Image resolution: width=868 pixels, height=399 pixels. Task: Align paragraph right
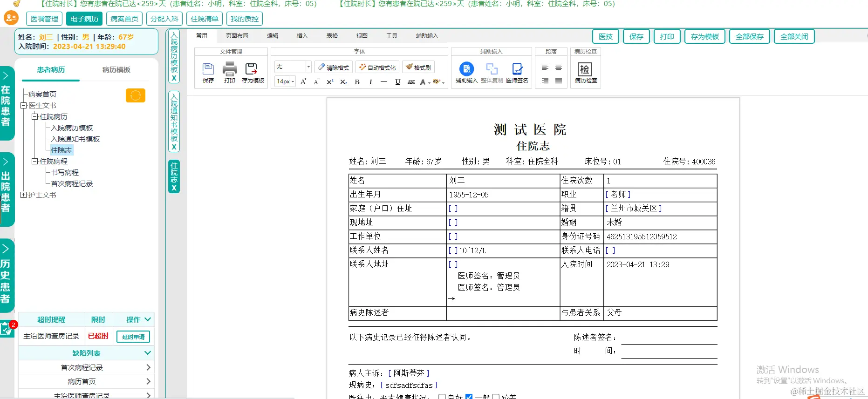click(545, 81)
